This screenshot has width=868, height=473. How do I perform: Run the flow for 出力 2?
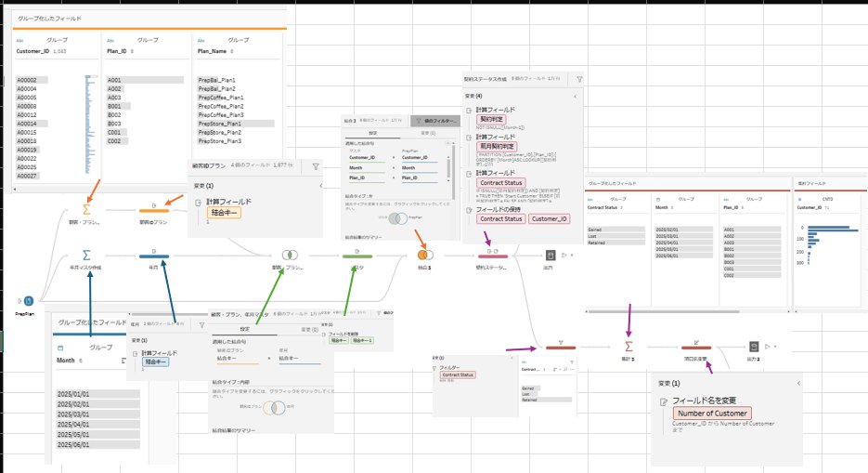[x=767, y=347]
